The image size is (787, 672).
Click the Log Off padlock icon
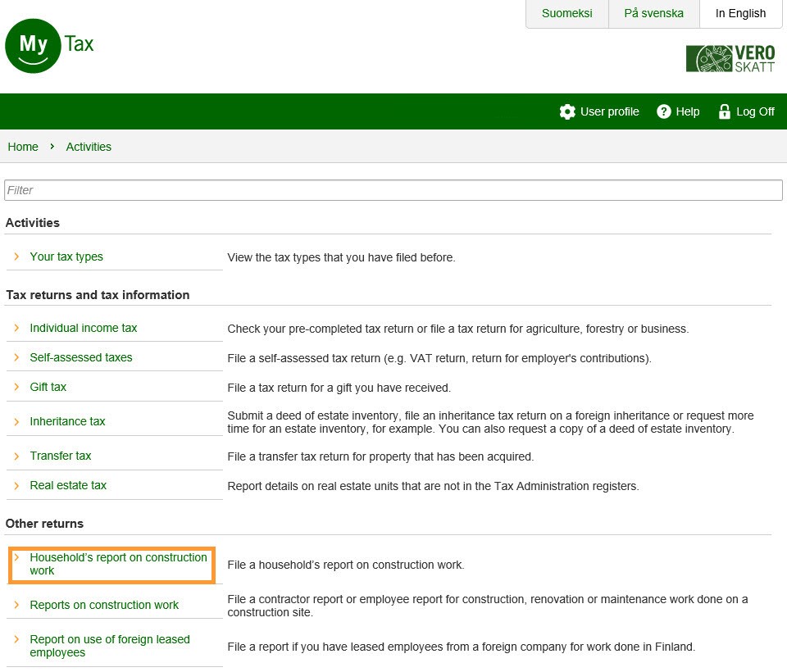(724, 111)
